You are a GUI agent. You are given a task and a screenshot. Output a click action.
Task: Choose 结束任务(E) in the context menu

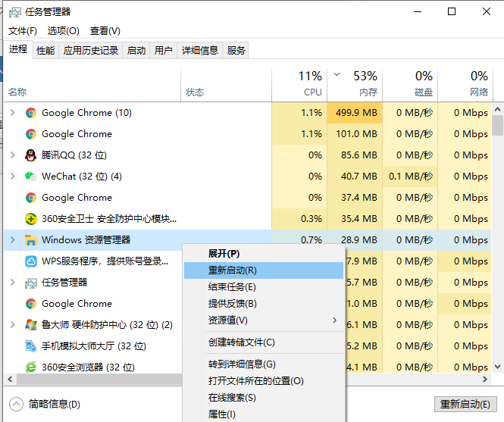pyautogui.click(x=264, y=287)
